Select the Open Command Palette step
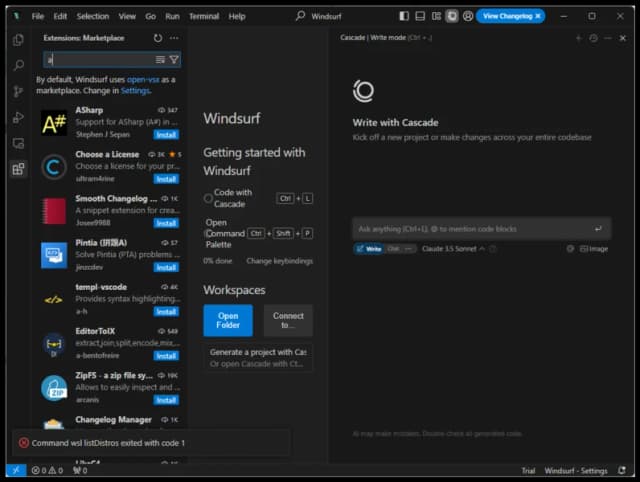640x482 pixels. click(258, 233)
